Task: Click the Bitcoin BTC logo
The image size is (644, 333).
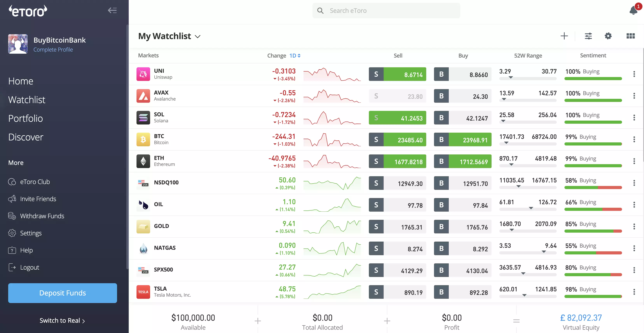Action: pos(143,139)
